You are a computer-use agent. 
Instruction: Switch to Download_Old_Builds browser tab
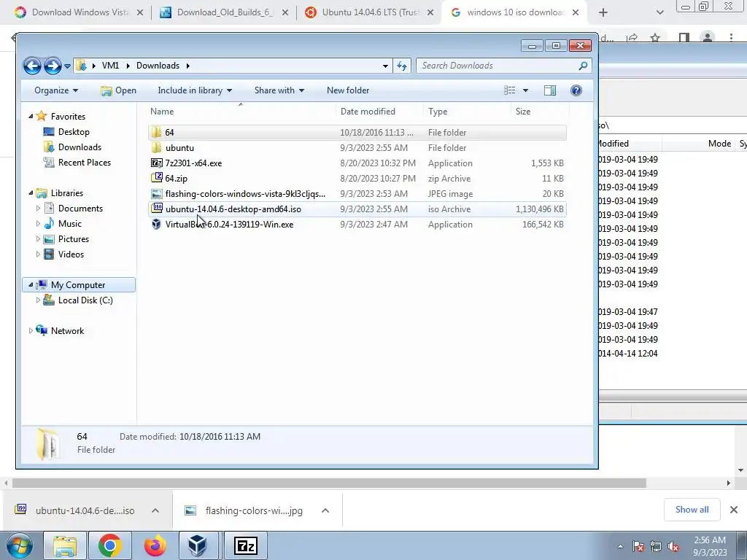tap(225, 12)
